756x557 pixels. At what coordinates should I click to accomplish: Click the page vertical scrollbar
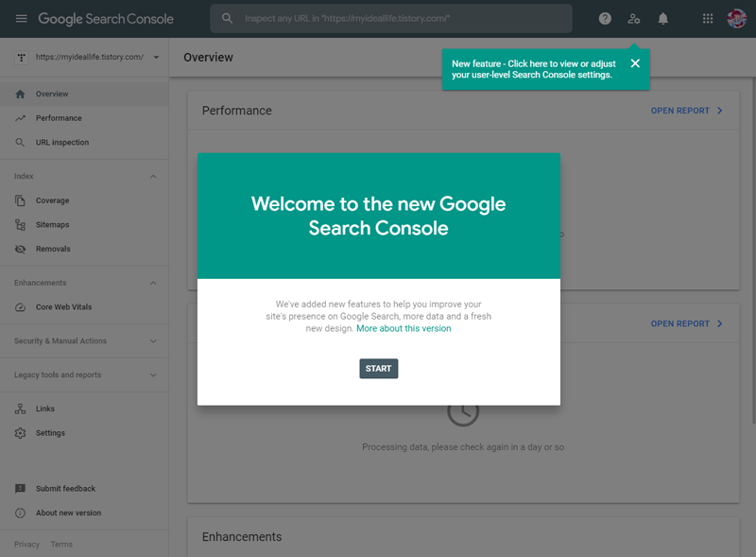pyautogui.click(x=753, y=250)
